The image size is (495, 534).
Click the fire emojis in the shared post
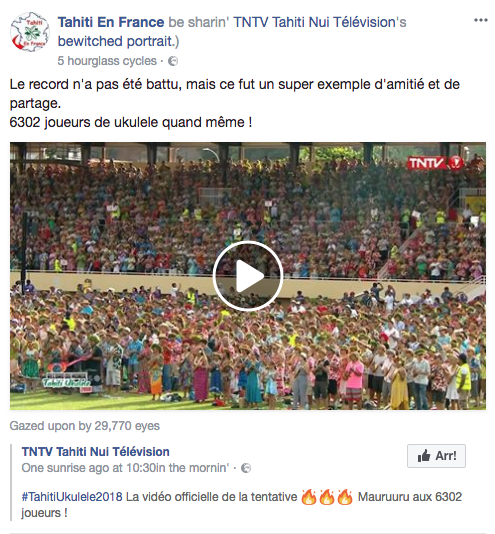327,497
